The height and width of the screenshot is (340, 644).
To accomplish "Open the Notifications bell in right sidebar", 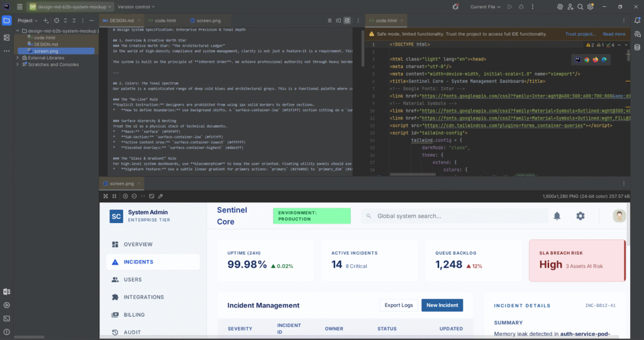I will click(x=636, y=21).
